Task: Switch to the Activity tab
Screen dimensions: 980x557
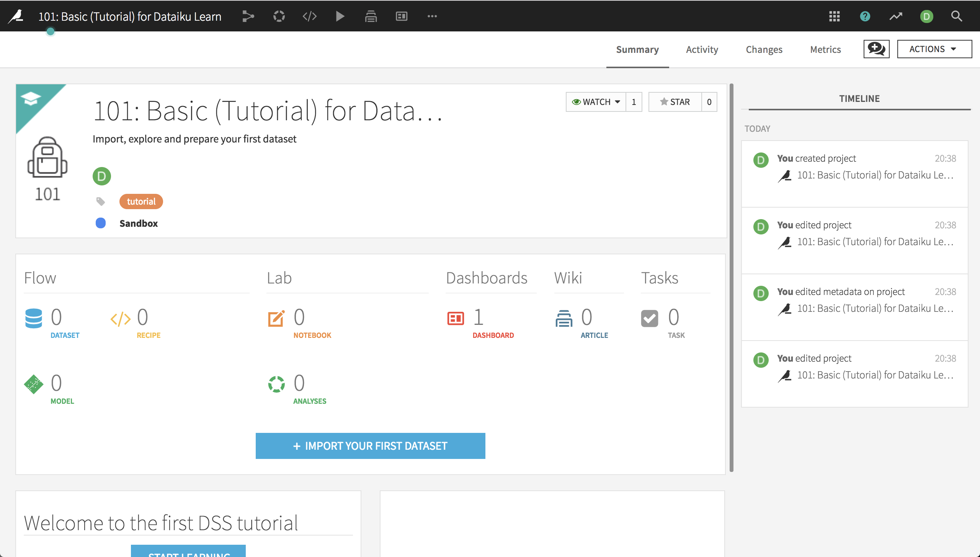Action: click(702, 49)
